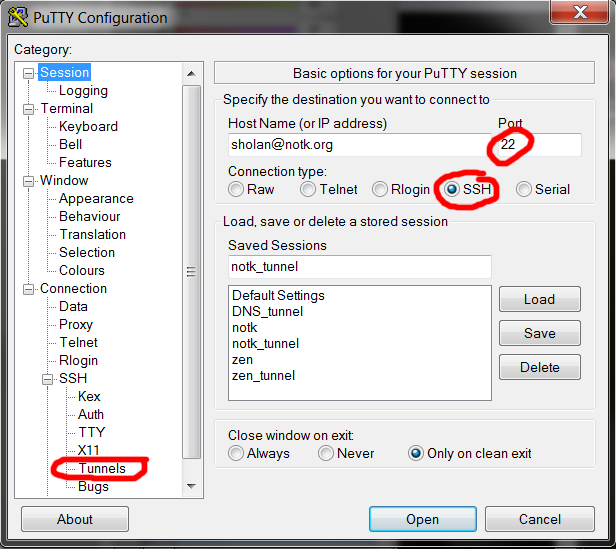Open the Rlogin category in tree
The image size is (616, 549).
click(x=78, y=360)
